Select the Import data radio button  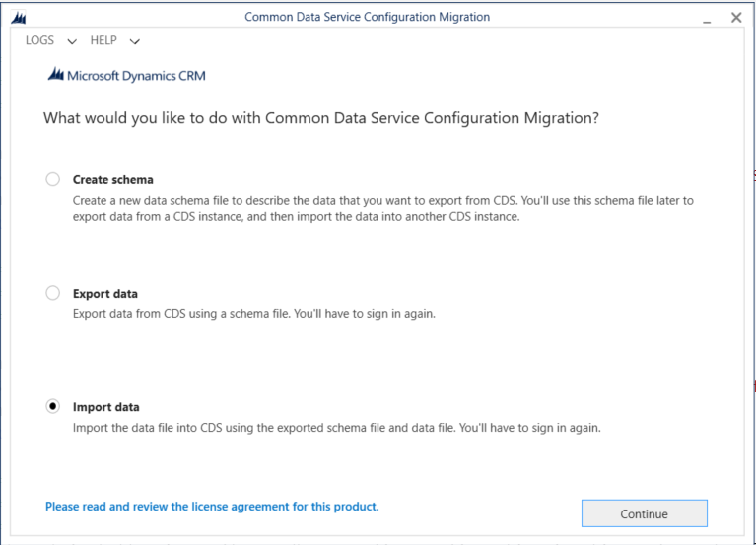tap(52, 407)
